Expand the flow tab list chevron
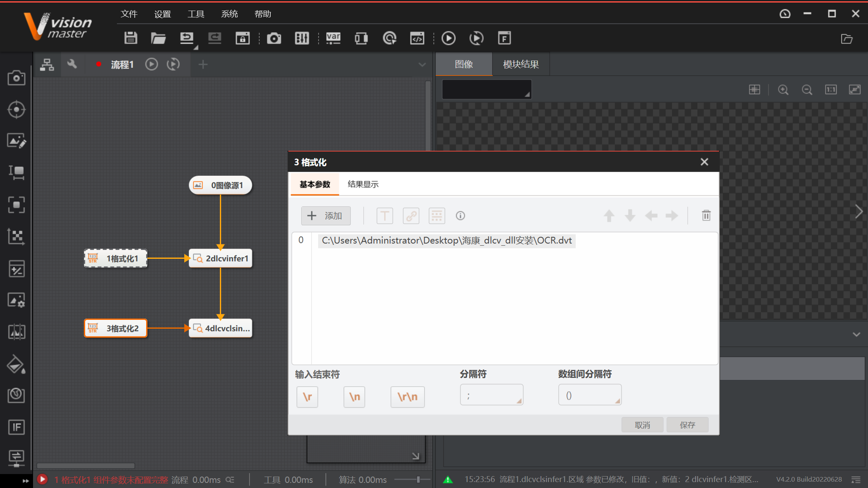Screen dimensions: 868x488 [x=422, y=65]
